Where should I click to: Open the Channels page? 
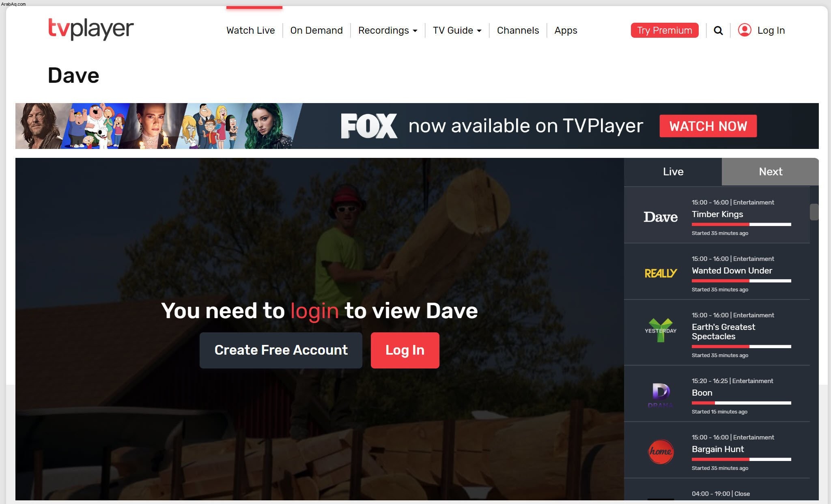518,30
